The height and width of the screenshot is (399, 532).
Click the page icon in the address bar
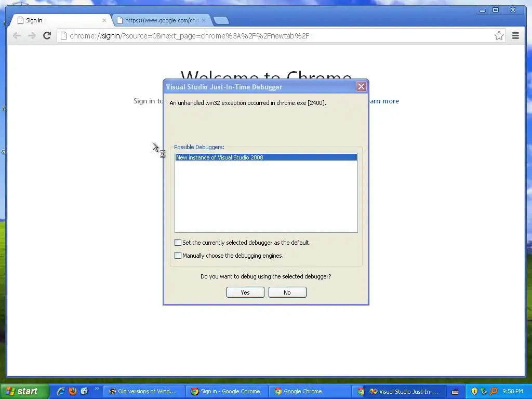63,36
